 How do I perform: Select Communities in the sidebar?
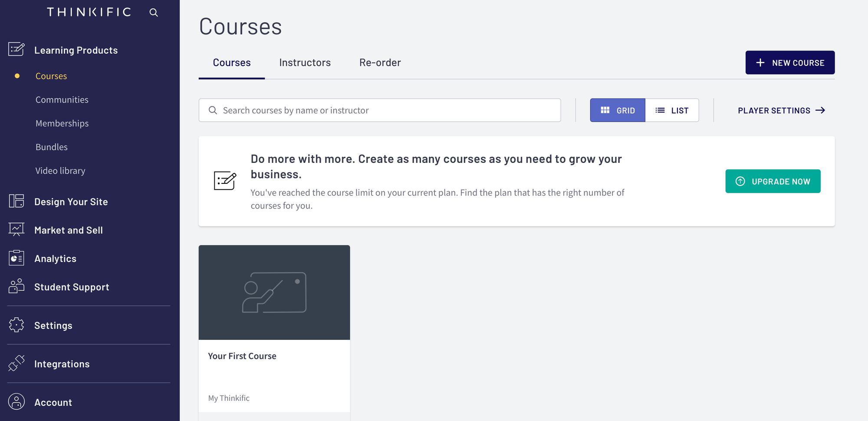pos(62,99)
